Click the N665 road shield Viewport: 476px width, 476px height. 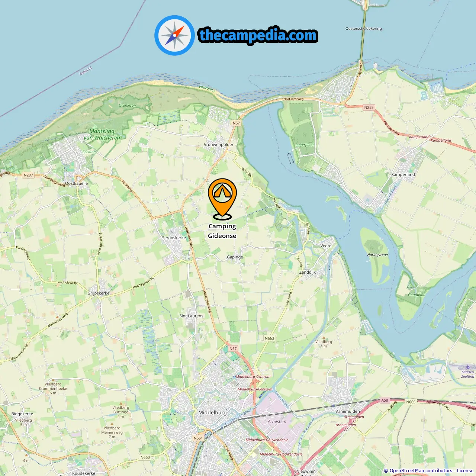point(411,402)
